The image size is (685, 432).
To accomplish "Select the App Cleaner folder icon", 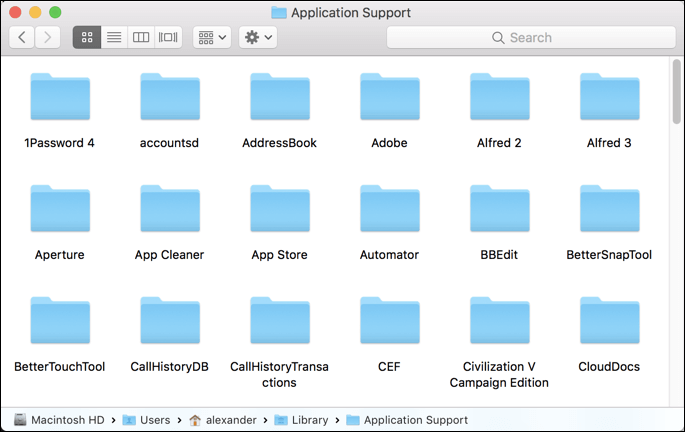I will click(170, 208).
